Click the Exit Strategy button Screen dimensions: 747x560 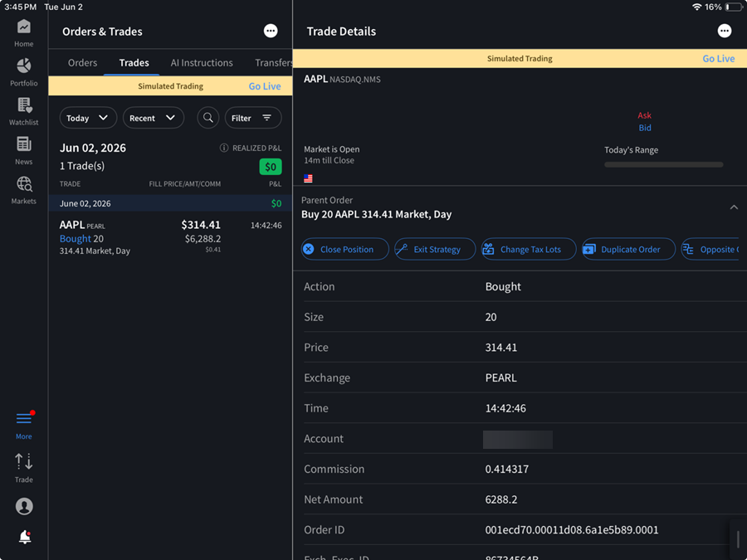[435, 249]
